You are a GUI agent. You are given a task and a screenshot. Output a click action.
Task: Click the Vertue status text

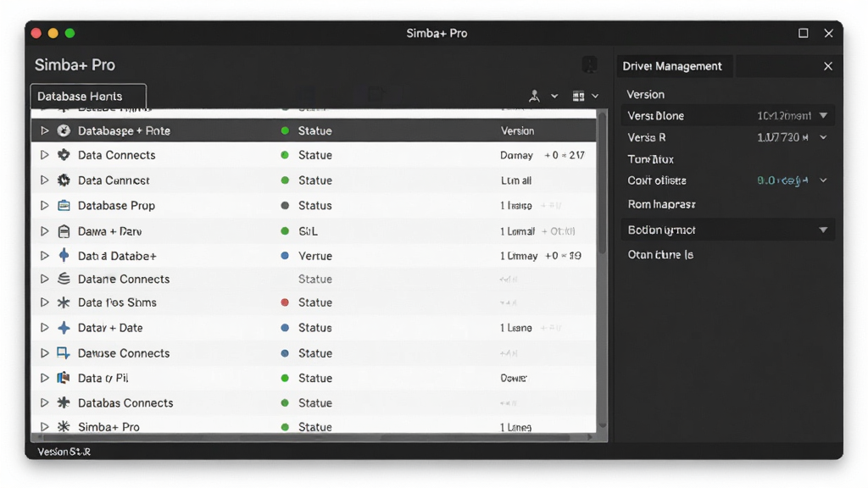click(315, 256)
